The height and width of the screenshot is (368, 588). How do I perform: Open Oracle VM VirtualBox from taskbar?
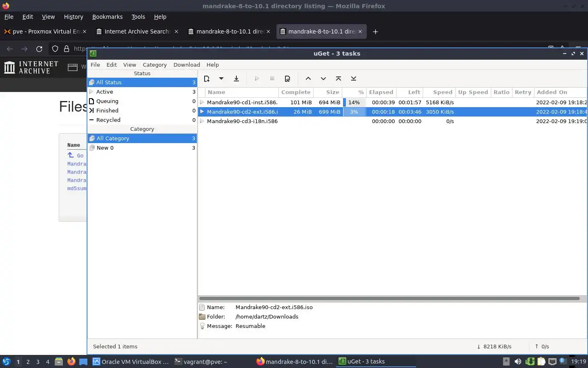point(131,361)
